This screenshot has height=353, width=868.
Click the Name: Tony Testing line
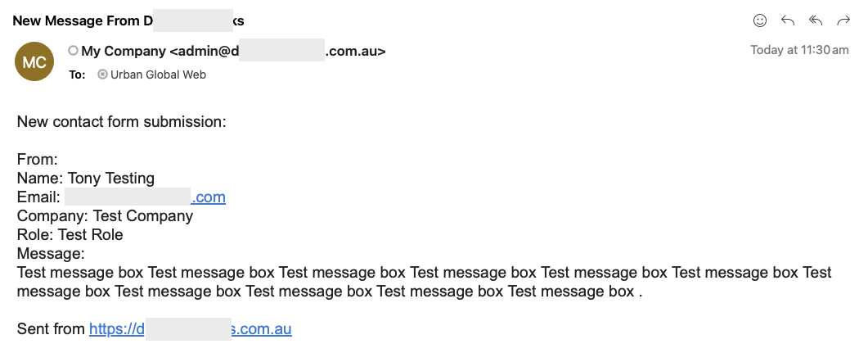pos(86,179)
